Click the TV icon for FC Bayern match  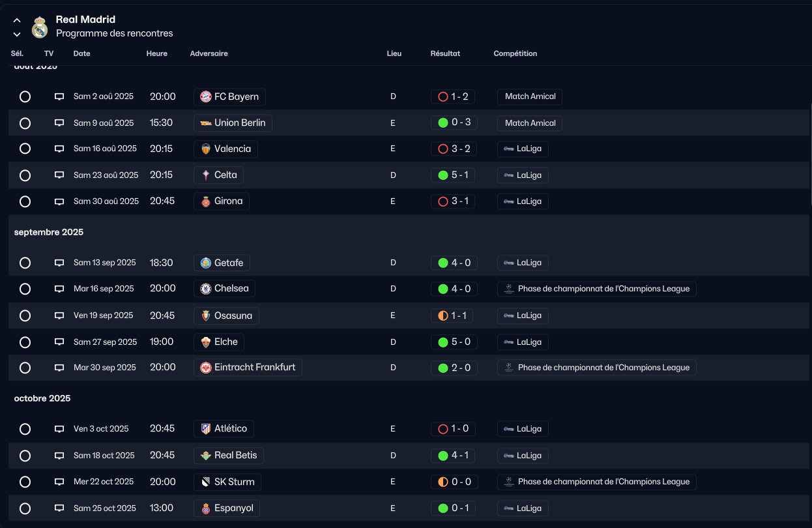pyautogui.click(x=59, y=96)
